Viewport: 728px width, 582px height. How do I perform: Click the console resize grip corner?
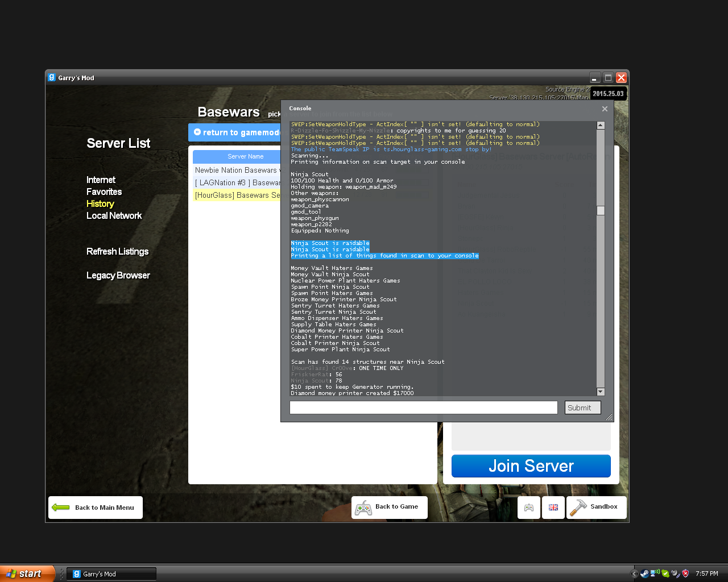click(609, 417)
